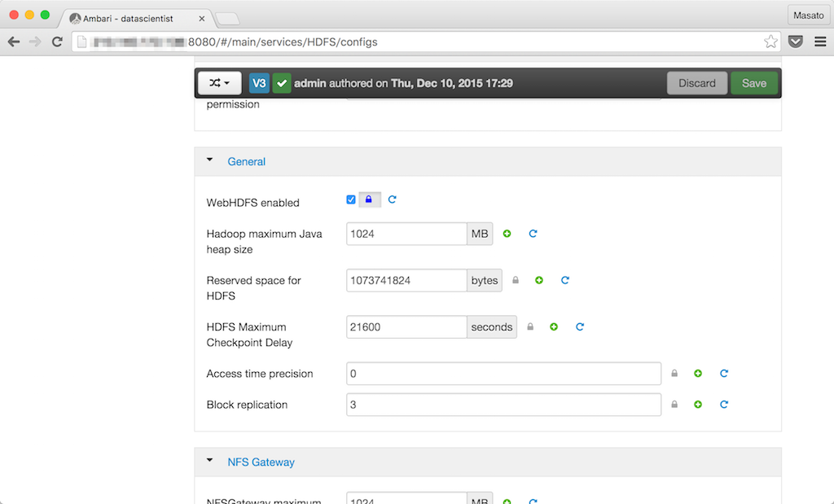834x504 pixels.
Task: Reset Access time precision default
Action: click(x=724, y=374)
